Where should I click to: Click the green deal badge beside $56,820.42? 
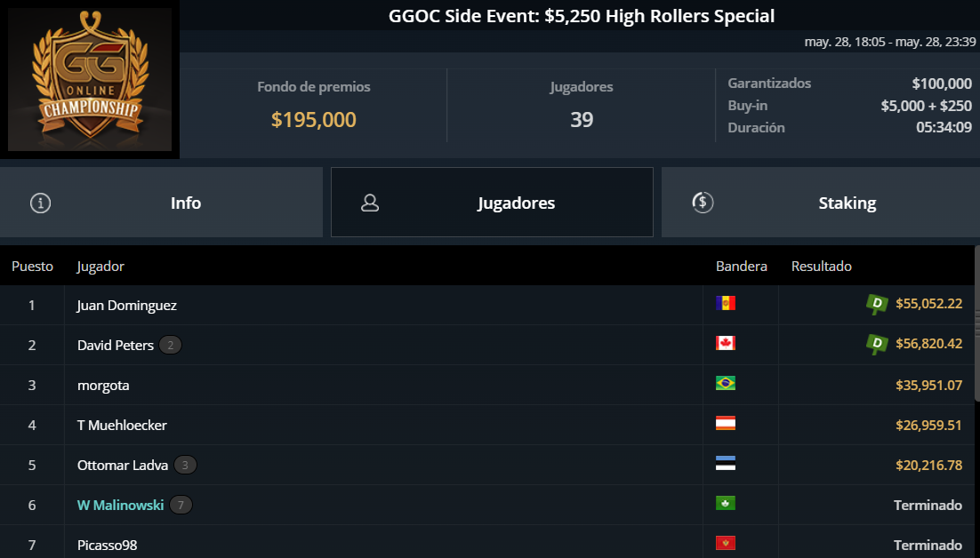[877, 344]
